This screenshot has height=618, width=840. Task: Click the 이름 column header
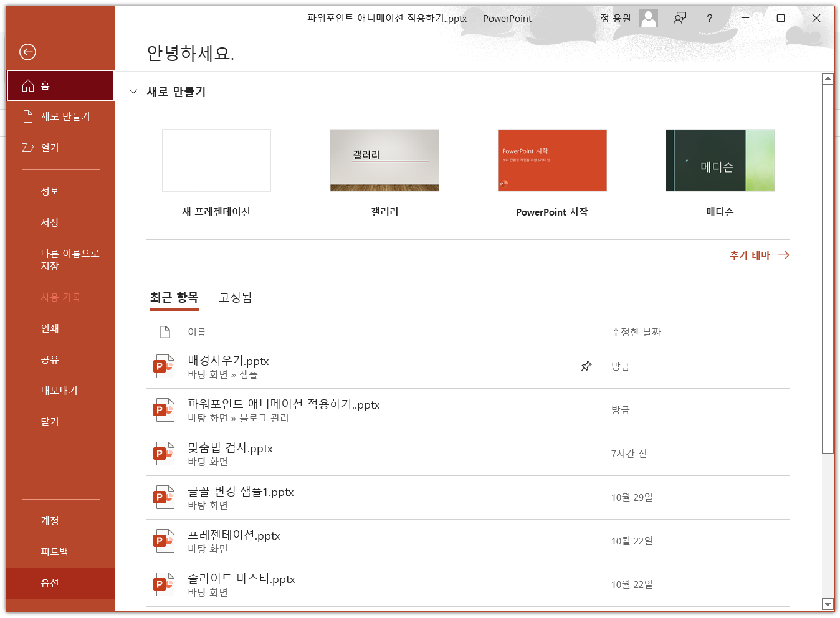point(197,332)
